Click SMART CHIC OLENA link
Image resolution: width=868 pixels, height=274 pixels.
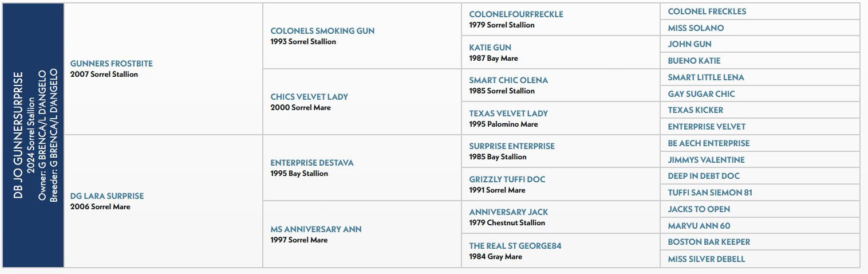(508, 80)
